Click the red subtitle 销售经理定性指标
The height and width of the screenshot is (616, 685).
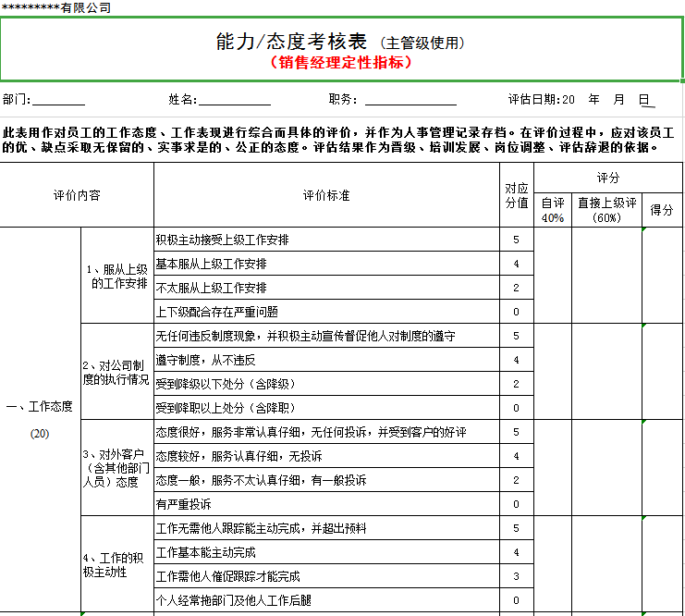click(x=340, y=63)
